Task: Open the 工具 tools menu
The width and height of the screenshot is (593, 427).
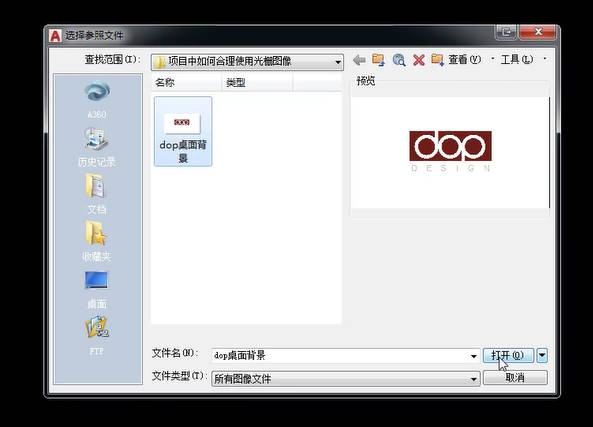Action: 517,59
